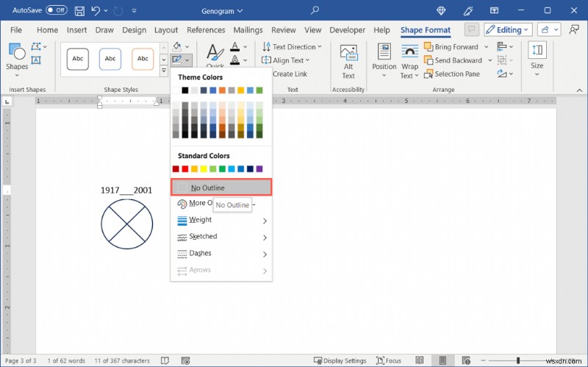
Task: Click the Align objects icon
Action: point(501,46)
